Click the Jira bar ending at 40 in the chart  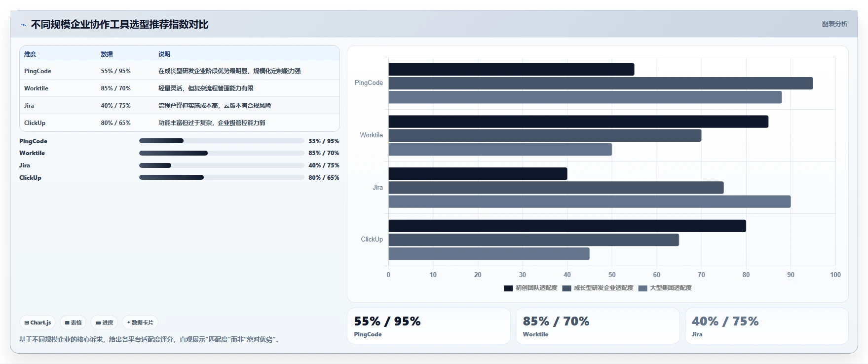pyautogui.click(x=478, y=174)
